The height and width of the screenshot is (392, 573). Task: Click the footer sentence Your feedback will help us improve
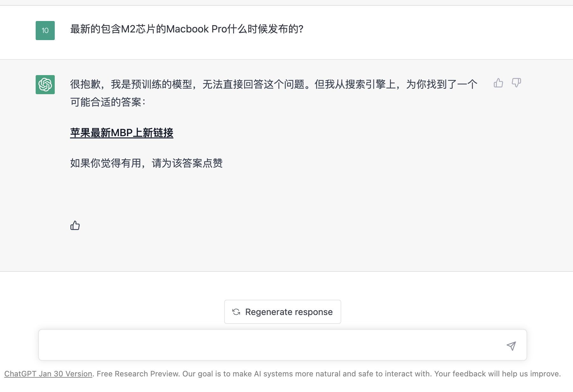pyautogui.click(x=498, y=374)
